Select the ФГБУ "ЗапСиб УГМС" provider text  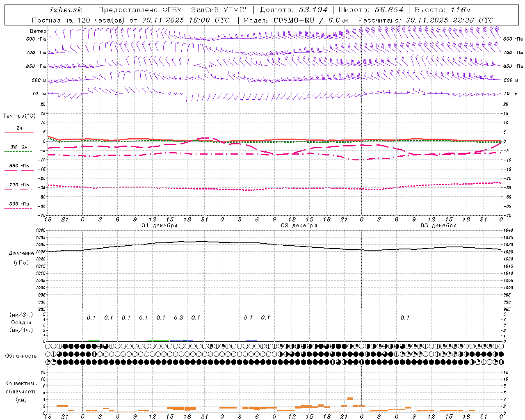click(x=206, y=10)
